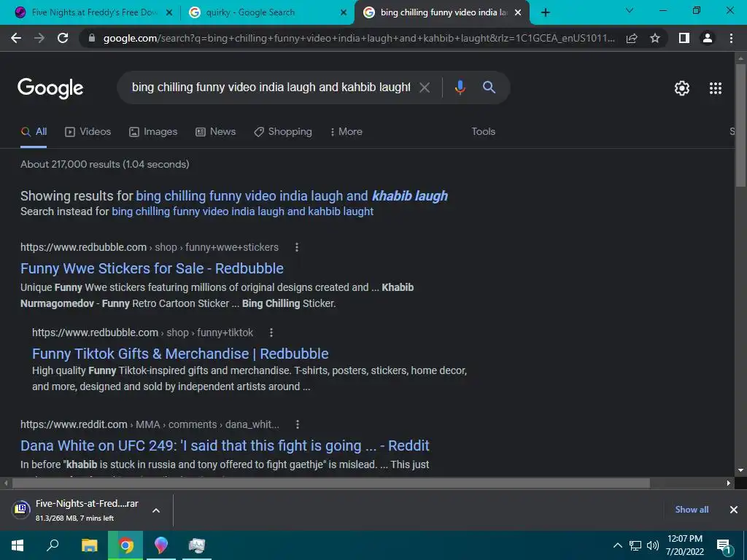Switch to Images results

point(153,132)
